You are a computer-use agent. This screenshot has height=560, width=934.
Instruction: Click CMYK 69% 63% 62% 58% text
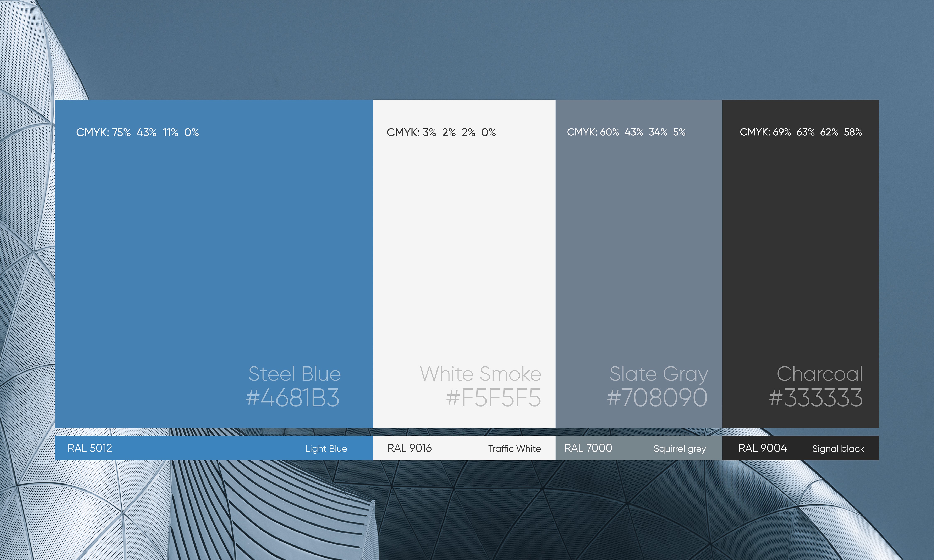point(801,132)
